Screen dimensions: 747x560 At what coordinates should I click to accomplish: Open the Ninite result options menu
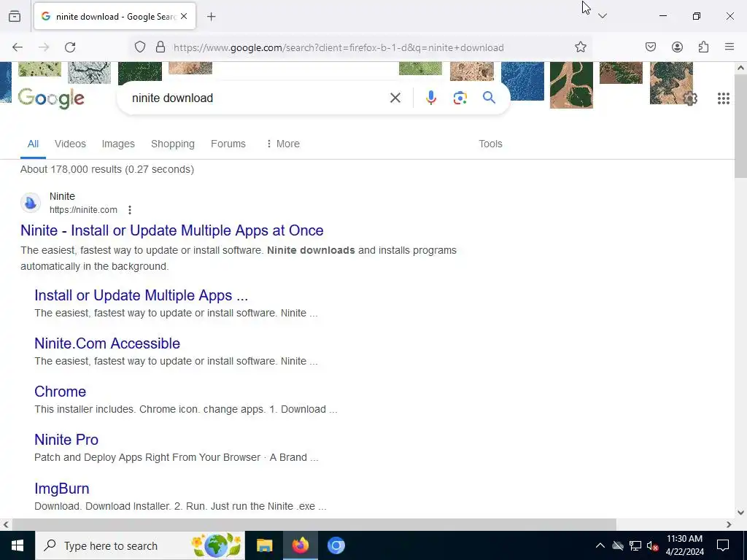(130, 210)
